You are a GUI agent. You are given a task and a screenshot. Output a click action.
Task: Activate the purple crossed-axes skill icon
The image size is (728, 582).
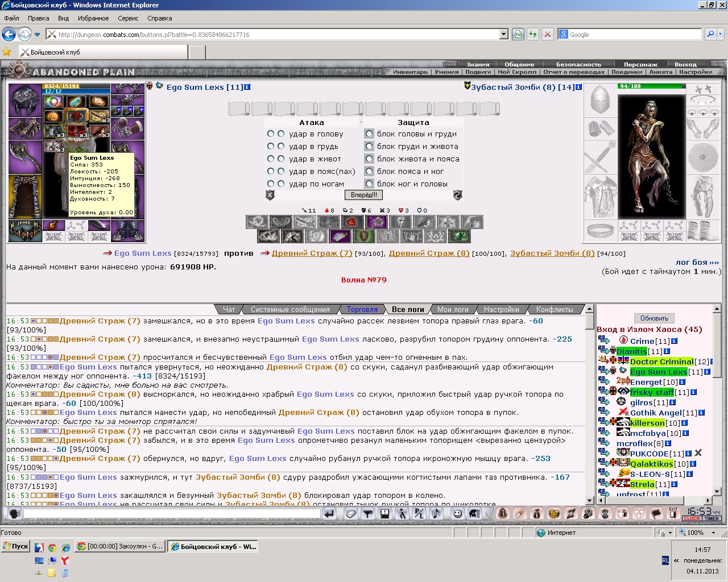pos(377,222)
